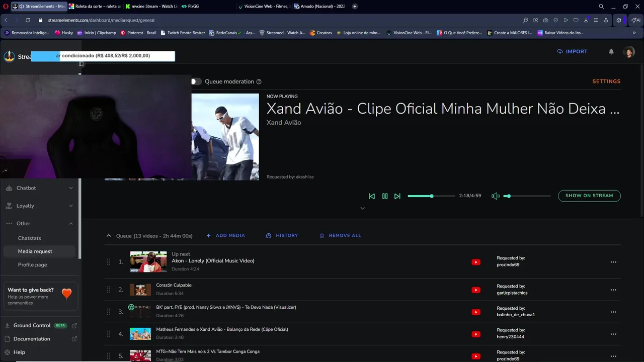Open options menu for Te Devo Nada row
The width and height of the screenshot is (644, 362).
(x=613, y=312)
